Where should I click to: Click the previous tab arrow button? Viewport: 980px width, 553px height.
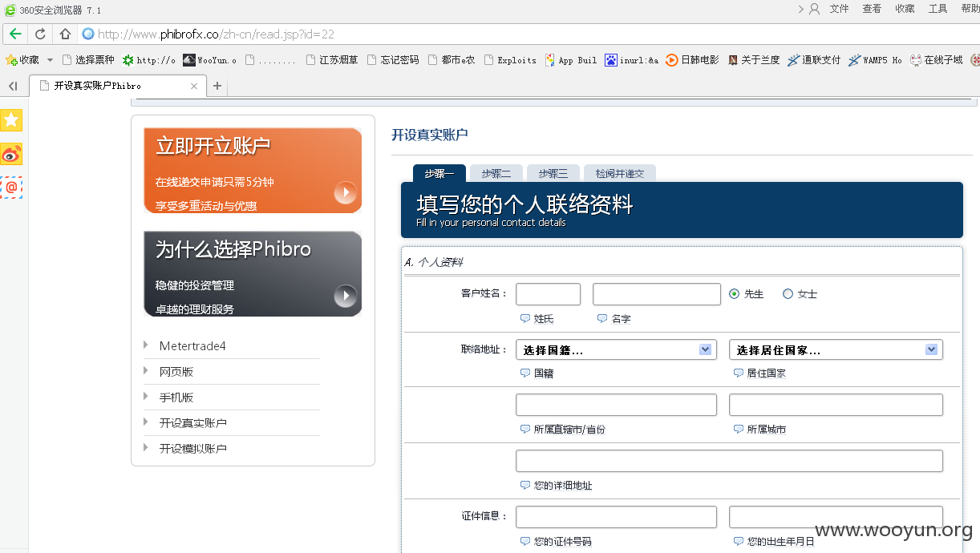[12, 86]
